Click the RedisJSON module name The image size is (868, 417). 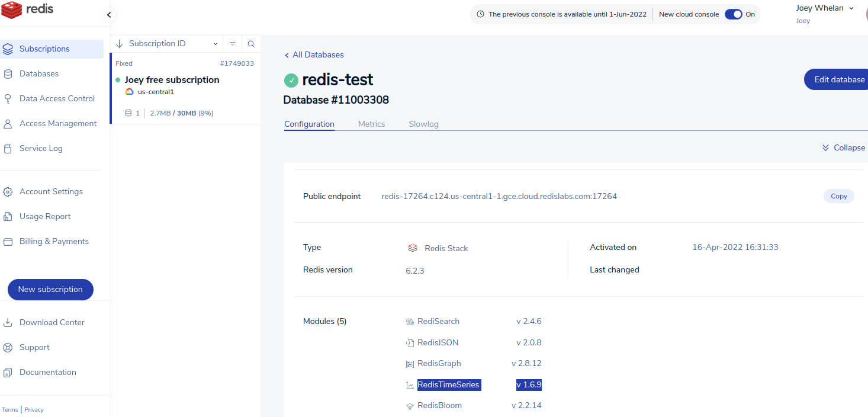click(438, 343)
